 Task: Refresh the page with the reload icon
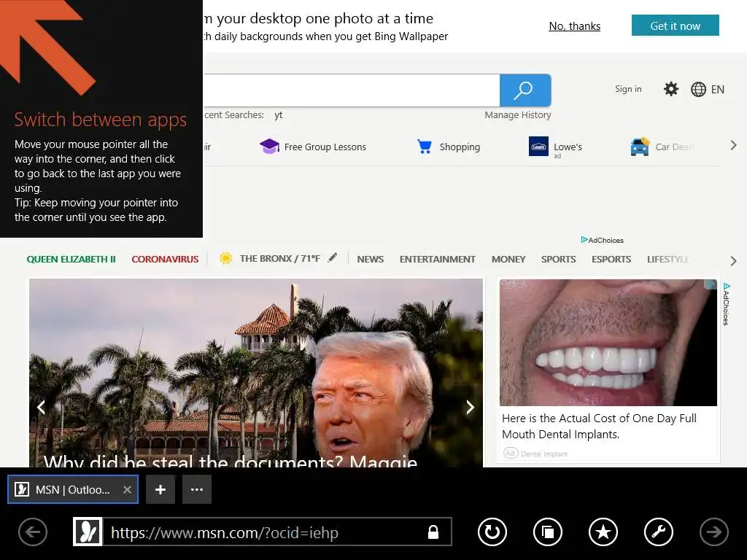point(492,532)
